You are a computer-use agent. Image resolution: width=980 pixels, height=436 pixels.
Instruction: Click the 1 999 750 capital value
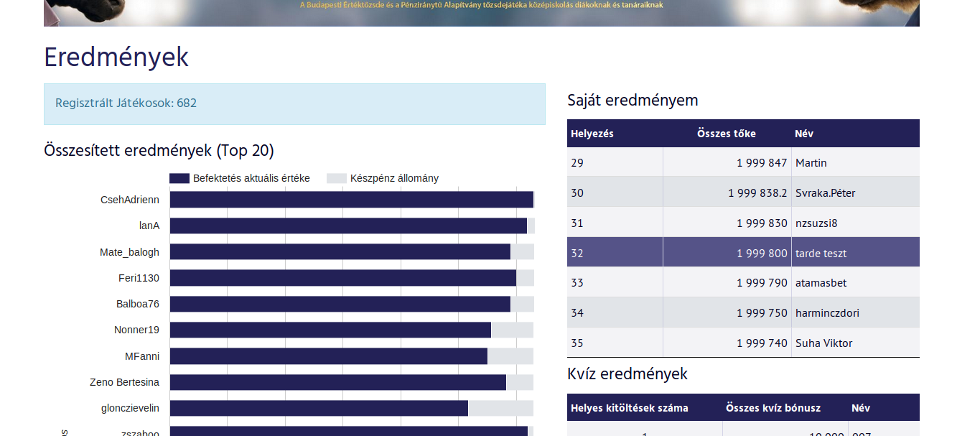coord(762,313)
